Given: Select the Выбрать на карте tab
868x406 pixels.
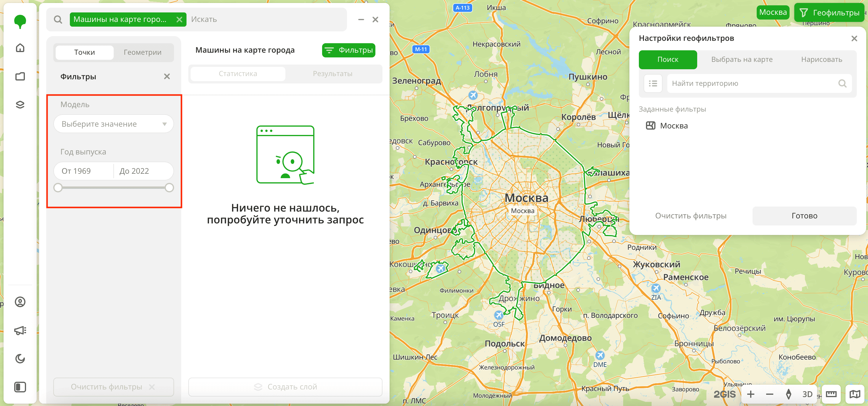Looking at the screenshot, I should coord(742,60).
